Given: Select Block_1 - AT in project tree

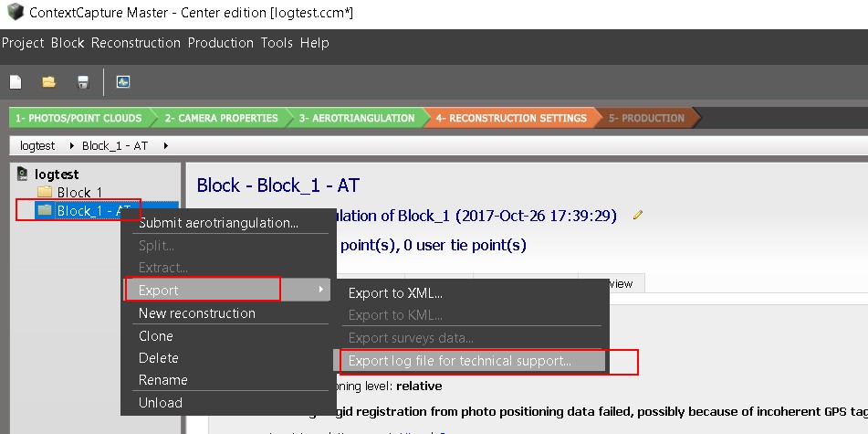Looking at the screenshot, I should [94, 210].
